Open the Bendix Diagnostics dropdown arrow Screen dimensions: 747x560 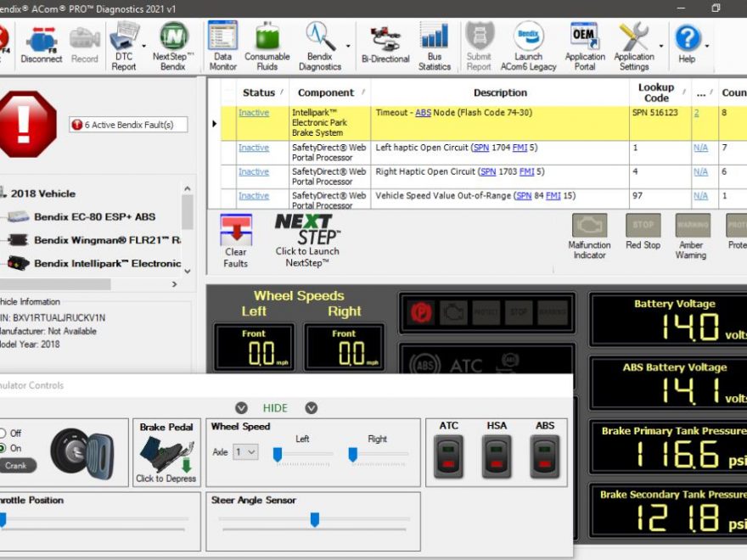348,46
